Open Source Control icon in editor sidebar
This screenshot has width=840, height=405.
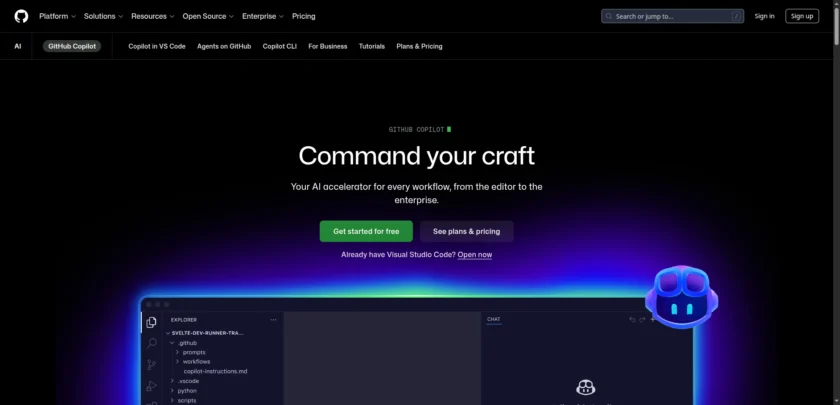(x=152, y=365)
